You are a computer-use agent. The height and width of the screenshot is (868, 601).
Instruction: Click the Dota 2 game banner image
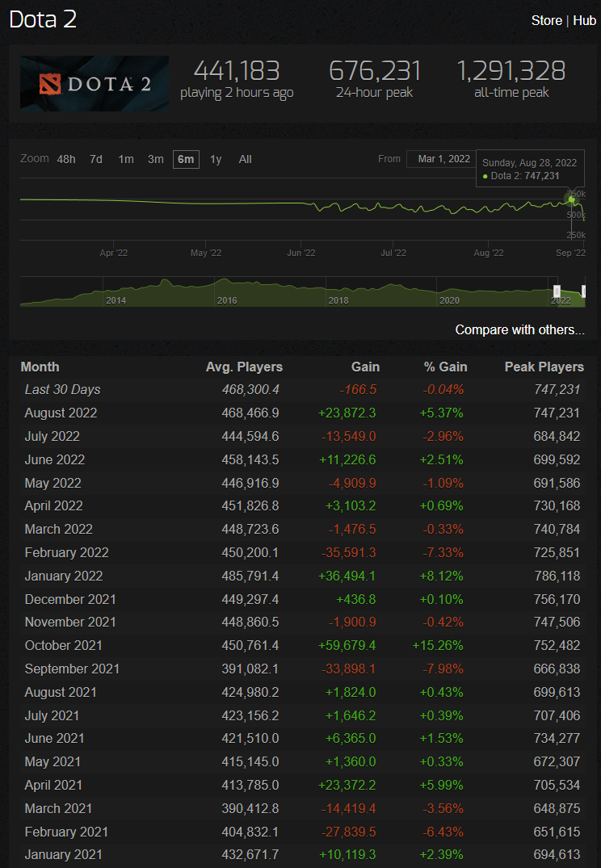coord(95,84)
